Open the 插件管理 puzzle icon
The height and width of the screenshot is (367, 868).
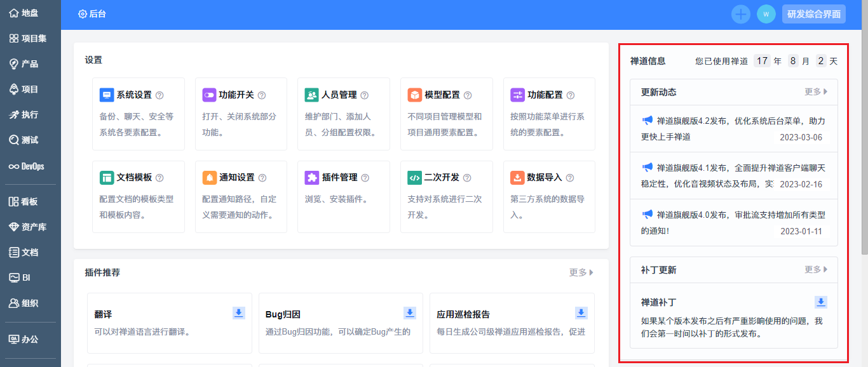(311, 178)
